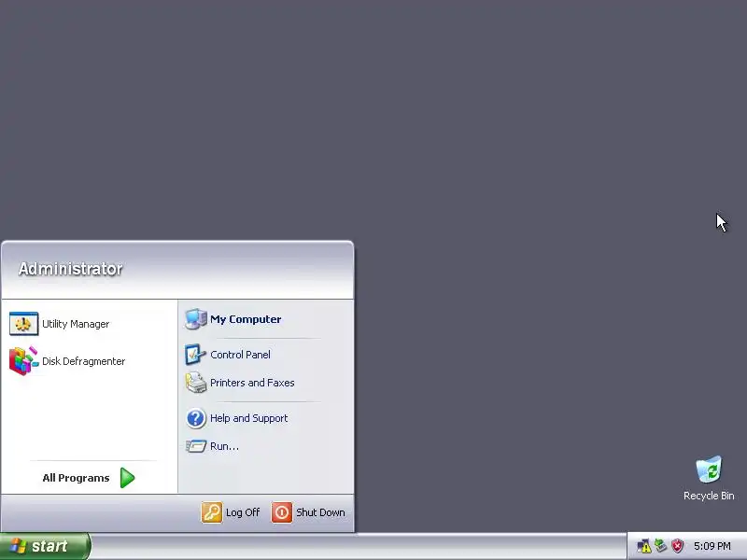Choose Control Panel label in Start menu
Image resolution: width=747 pixels, height=560 pixels.
240,355
